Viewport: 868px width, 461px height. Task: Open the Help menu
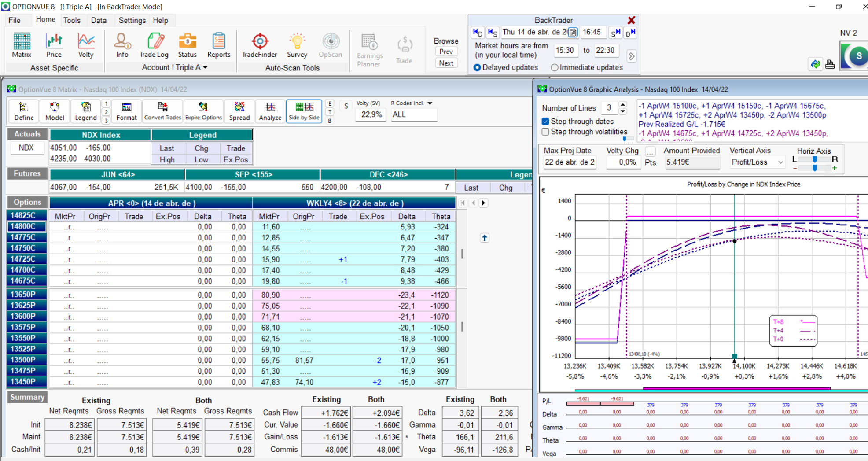[x=160, y=20]
